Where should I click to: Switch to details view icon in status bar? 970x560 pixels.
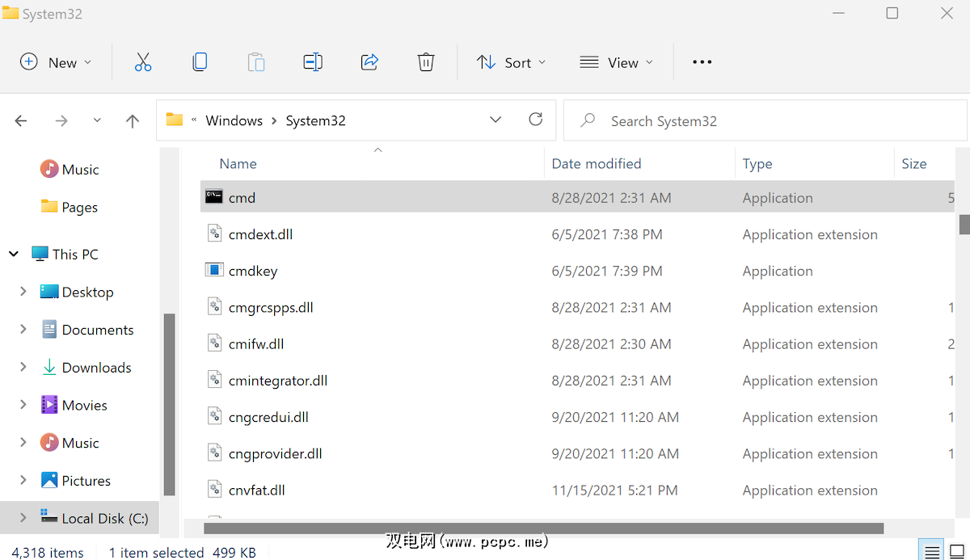click(933, 552)
